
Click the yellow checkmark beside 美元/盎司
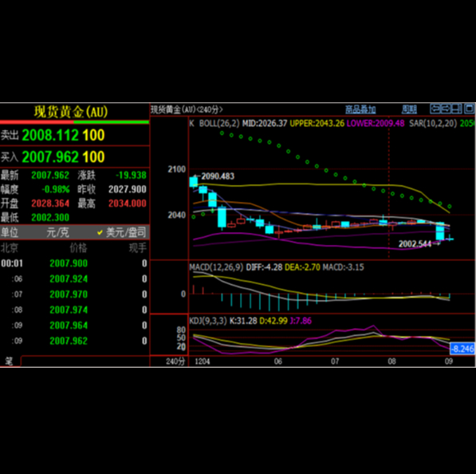pyautogui.click(x=100, y=232)
